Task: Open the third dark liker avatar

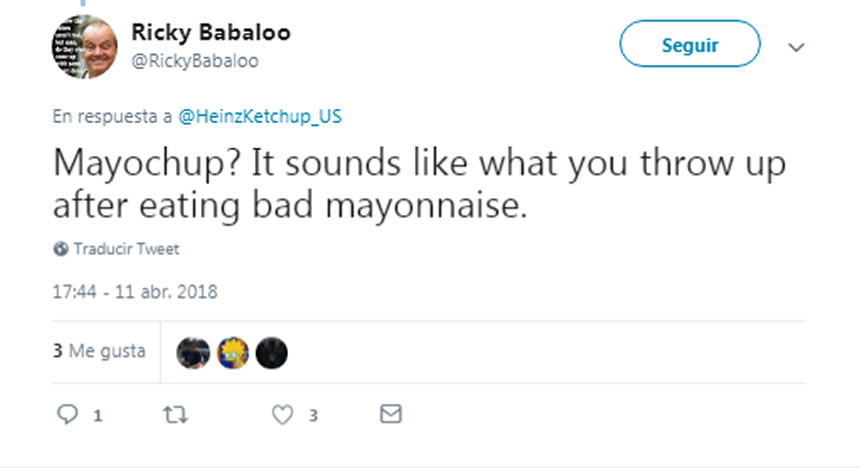Action: click(x=271, y=352)
